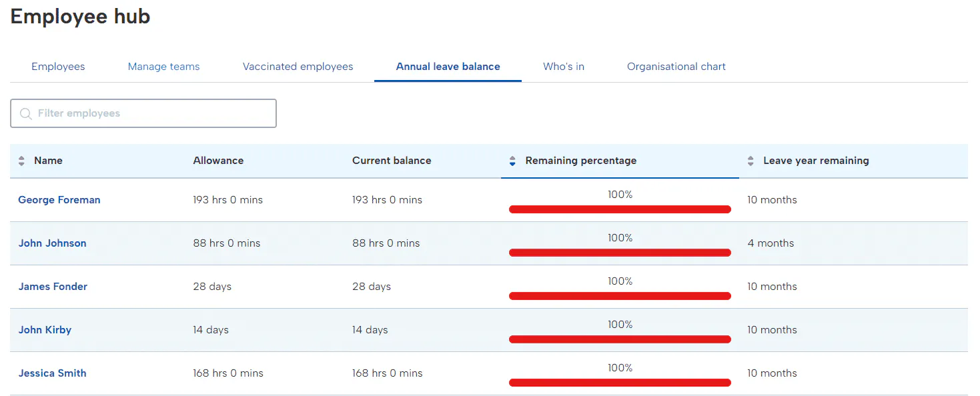Click the search magnifier icon

pyautogui.click(x=26, y=114)
